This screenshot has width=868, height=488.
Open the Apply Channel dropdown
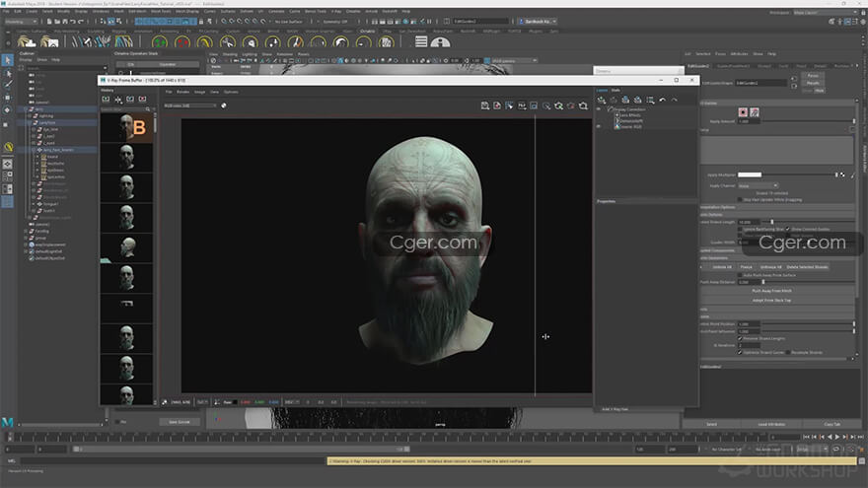[758, 184]
